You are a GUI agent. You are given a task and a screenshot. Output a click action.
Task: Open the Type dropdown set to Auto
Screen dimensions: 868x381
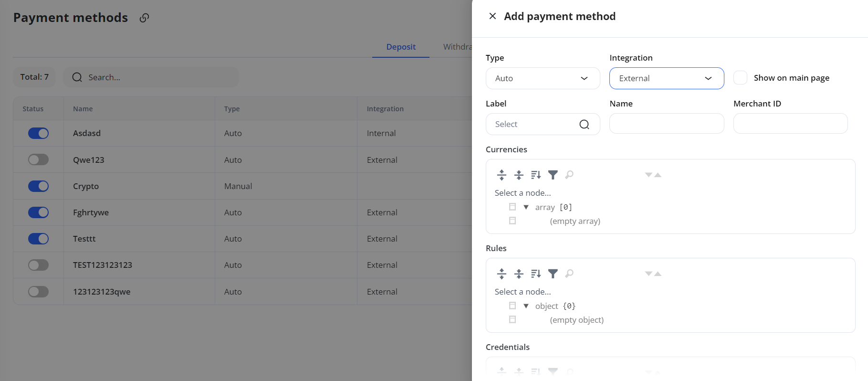point(543,78)
